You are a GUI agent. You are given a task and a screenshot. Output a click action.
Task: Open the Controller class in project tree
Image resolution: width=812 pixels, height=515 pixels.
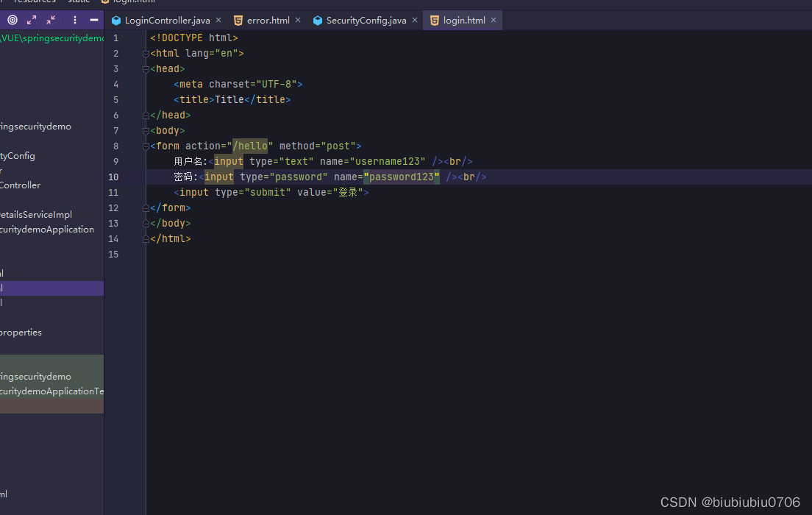[x=20, y=185]
